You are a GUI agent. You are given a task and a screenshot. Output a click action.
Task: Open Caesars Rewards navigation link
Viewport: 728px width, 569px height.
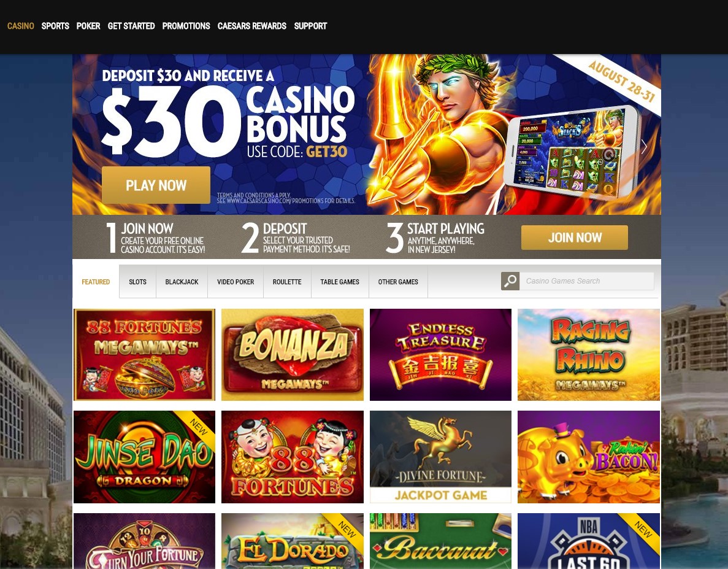coord(252,26)
